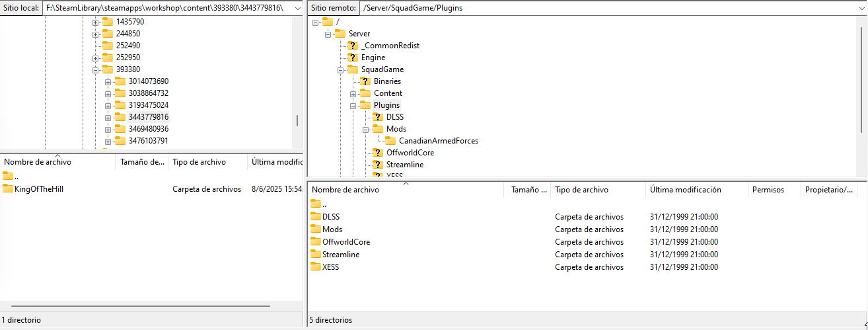Click the OffworldCore folder icon in remote file list
The width and height of the screenshot is (868, 330).
316,241
